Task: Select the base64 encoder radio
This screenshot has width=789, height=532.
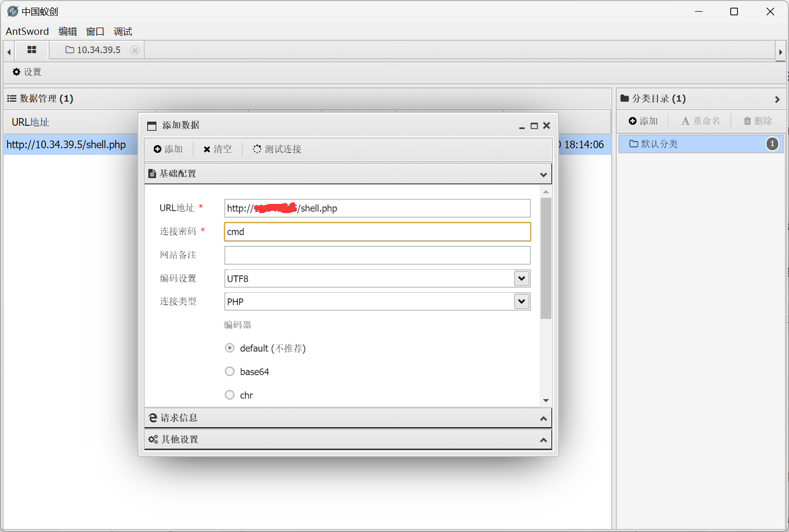Action: pyautogui.click(x=230, y=372)
